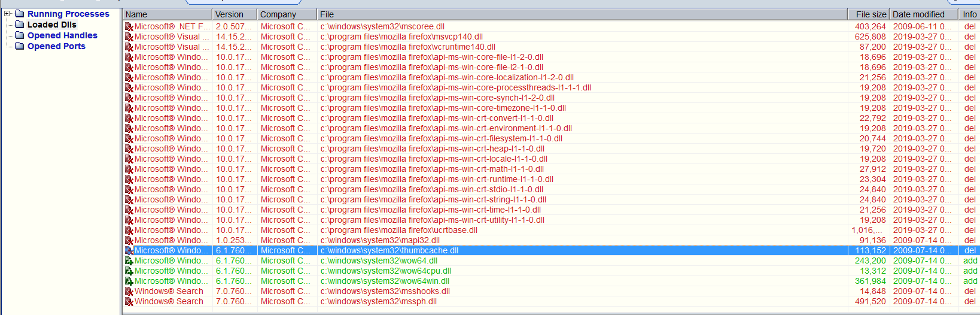The image size is (980, 315).
Task: Click deleted-DLL icon for api-ms-win-crt-math row
Action: [129, 169]
